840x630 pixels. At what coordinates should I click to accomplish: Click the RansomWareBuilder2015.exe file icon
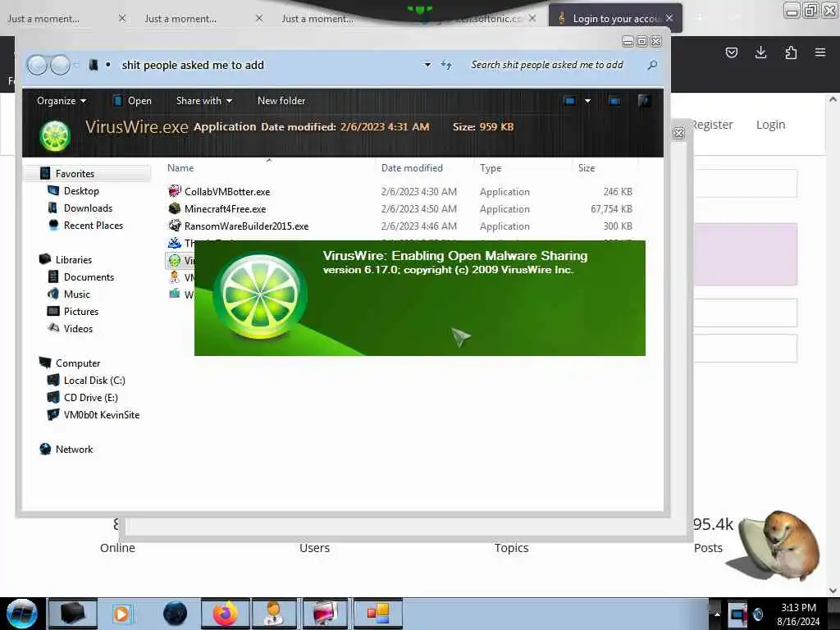[x=175, y=226]
